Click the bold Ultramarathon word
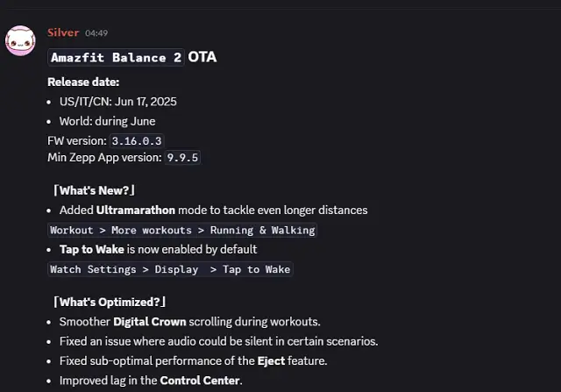 136,210
